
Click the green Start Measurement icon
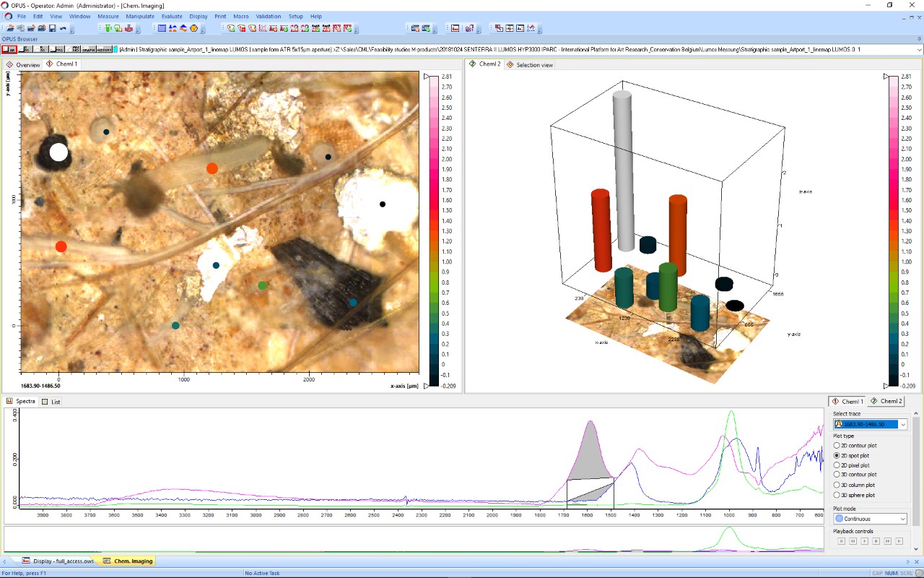pos(108,28)
